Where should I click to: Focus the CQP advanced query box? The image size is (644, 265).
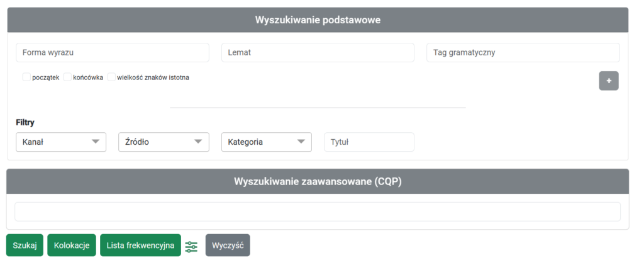(x=318, y=211)
